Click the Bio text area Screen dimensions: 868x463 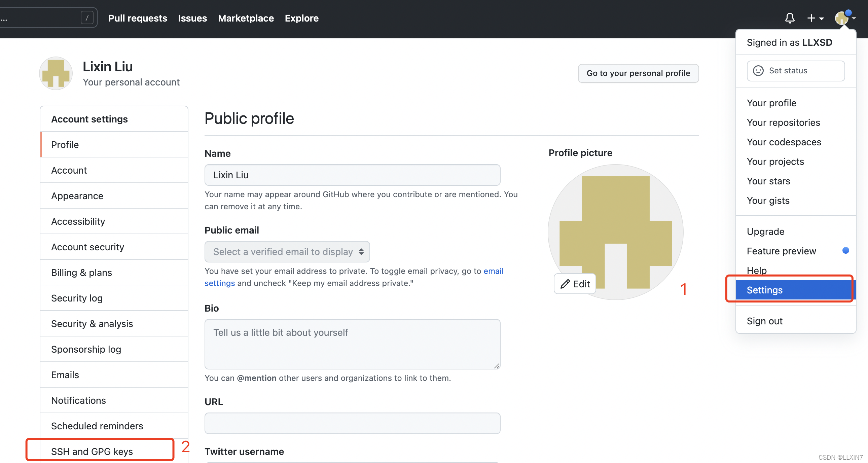tap(352, 344)
